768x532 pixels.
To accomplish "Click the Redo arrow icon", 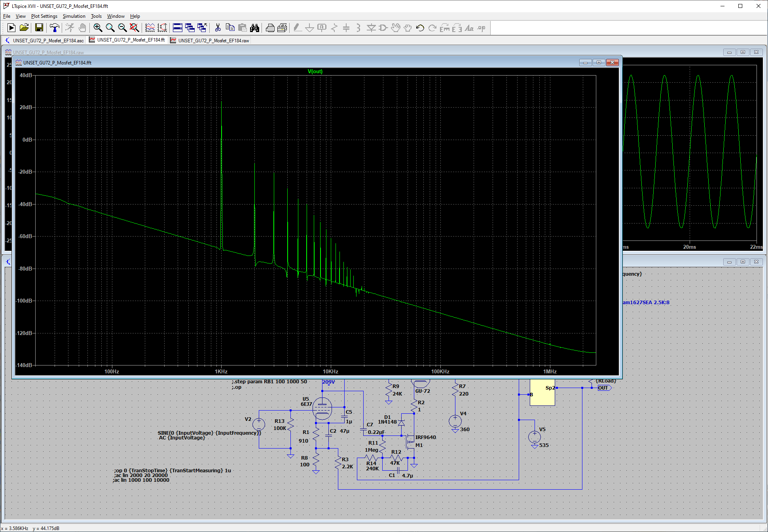I will 432,28.
